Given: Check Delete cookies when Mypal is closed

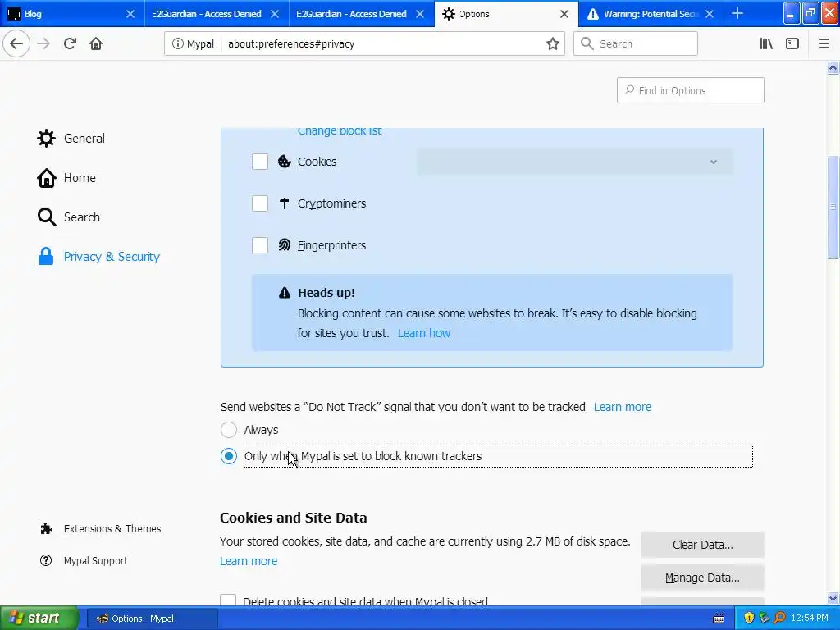Looking at the screenshot, I should (228, 600).
